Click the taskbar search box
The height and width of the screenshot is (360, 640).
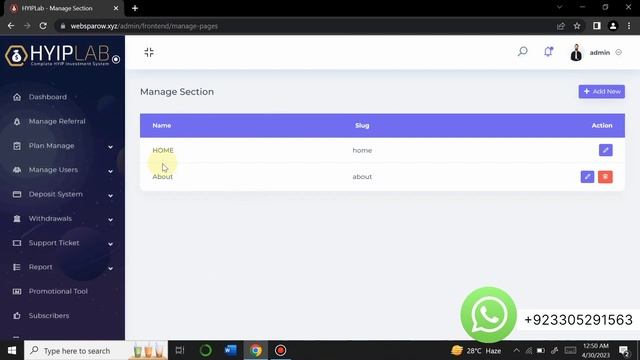coord(96,351)
